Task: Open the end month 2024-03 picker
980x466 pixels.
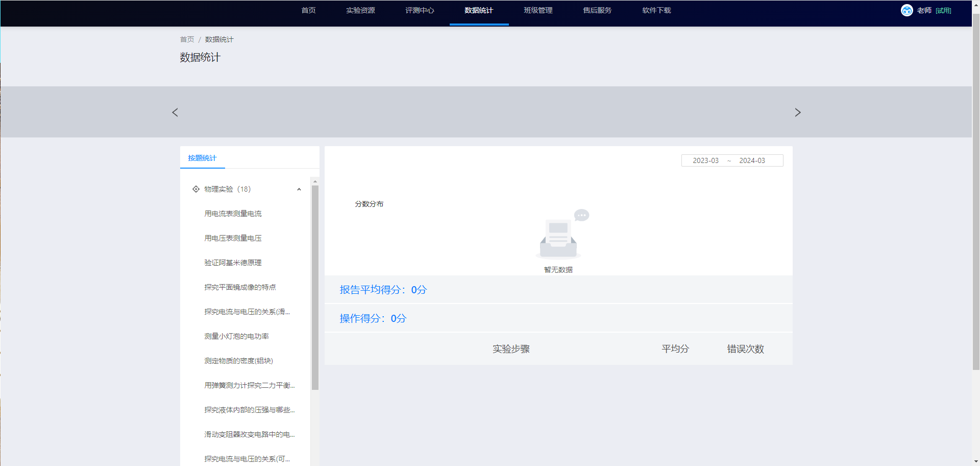Action: point(752,160)
